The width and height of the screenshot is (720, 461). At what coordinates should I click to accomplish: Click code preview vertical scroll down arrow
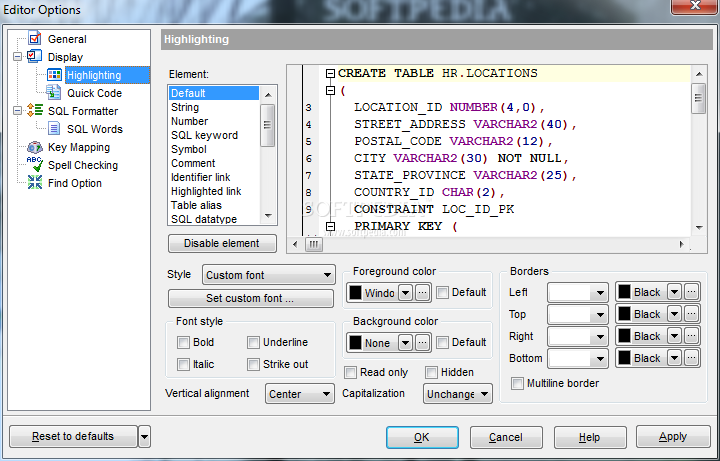[x=699, y=227]
